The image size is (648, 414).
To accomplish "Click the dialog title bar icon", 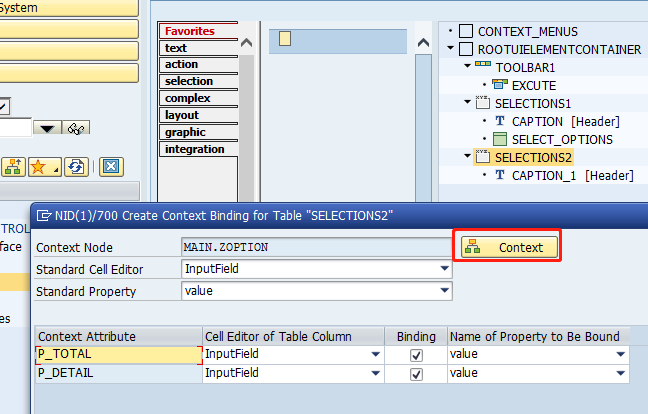I will [44, 215].
